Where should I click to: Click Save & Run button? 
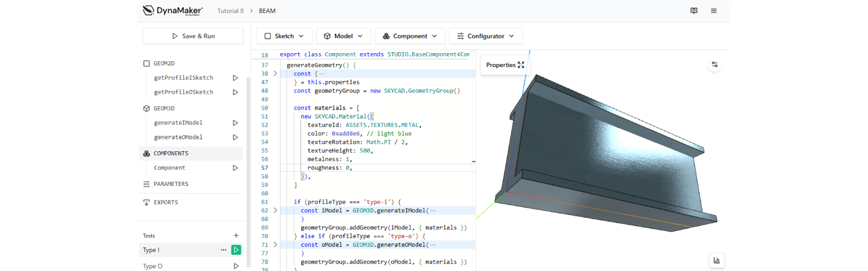[x=193, y=36]
